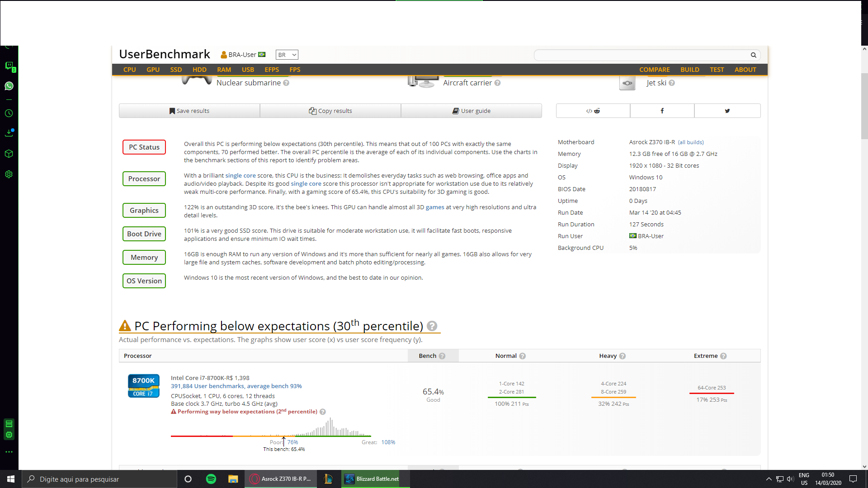Click the search magnifier icon

point(753,55)
